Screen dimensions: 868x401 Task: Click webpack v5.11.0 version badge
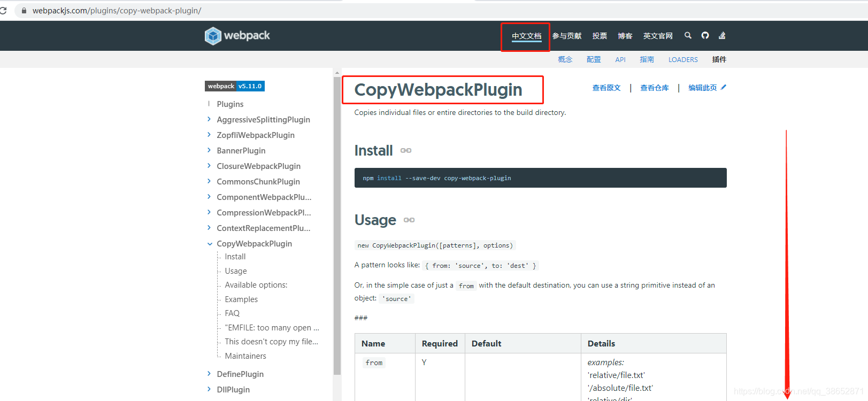coord(235,86)
